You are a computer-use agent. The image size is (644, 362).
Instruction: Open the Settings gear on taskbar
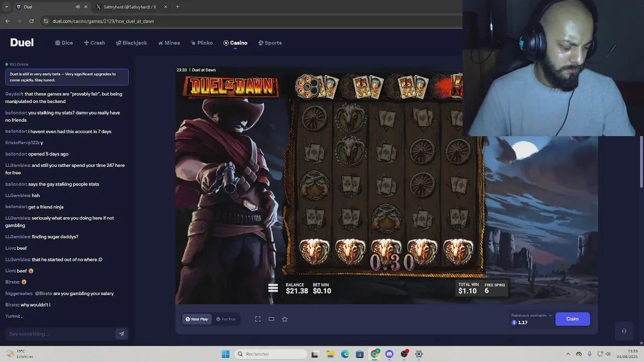click(x=419, y=354)
